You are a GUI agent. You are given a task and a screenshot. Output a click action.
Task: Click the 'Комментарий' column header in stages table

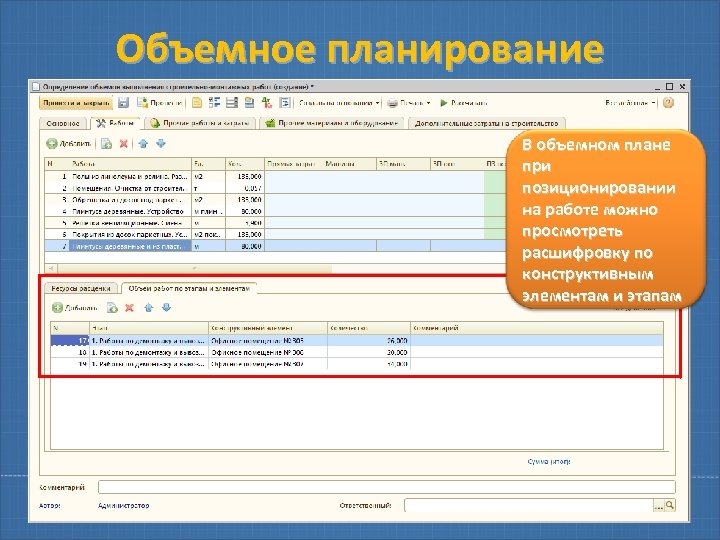[x=537, y=328]
